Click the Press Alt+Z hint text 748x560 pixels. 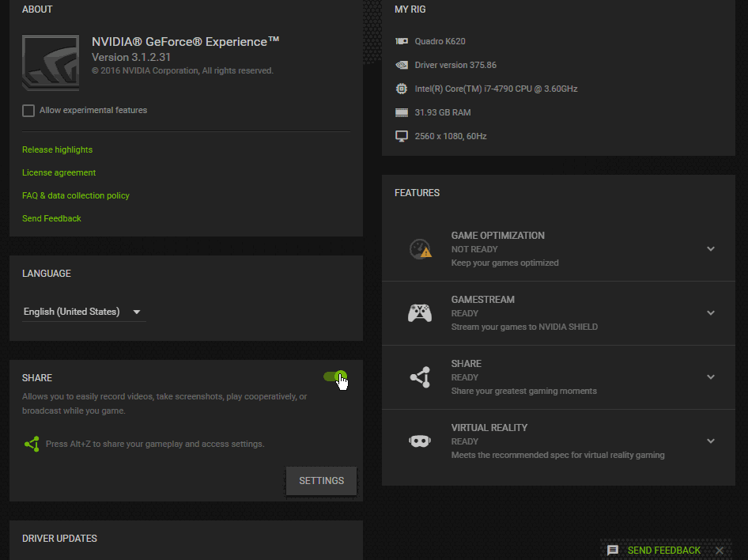coord(155,444)
